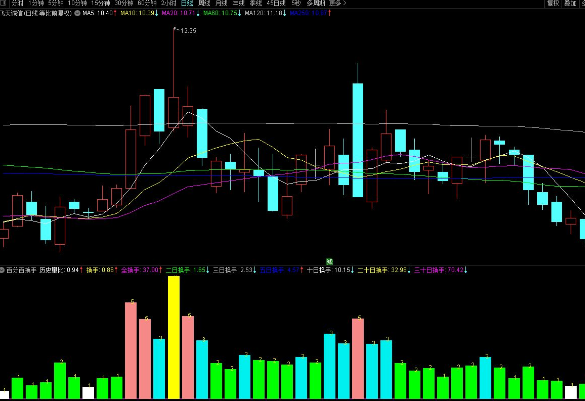Click the candlestick with the 13.39 upper wick
Viewport: 585px width, 401px height.
point(173,113)
